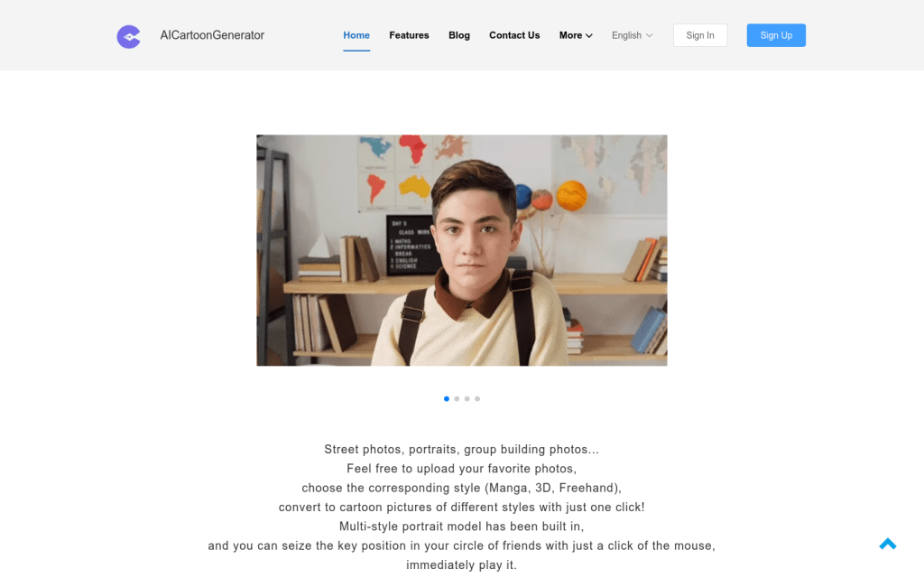
Task: Switch to the second carousel slide dot
Action: [x=457, y=398]
